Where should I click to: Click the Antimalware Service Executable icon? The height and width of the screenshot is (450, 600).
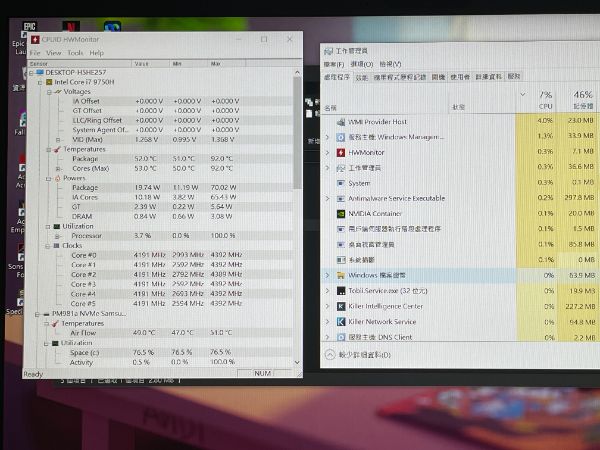click(x=341, y=199)
